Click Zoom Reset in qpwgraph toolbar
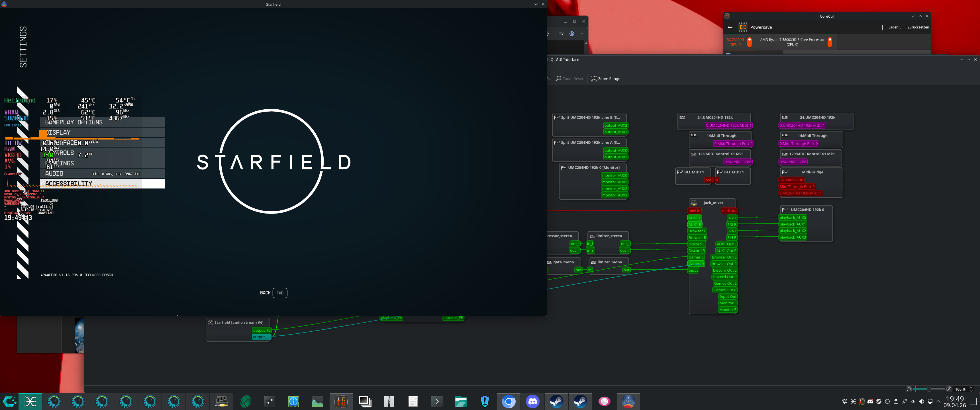 coord(569,79)
